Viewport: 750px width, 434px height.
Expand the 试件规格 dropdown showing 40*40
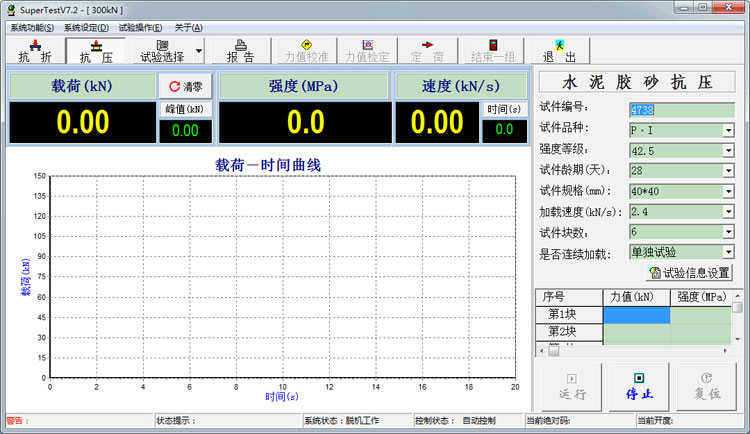(728, 191)
